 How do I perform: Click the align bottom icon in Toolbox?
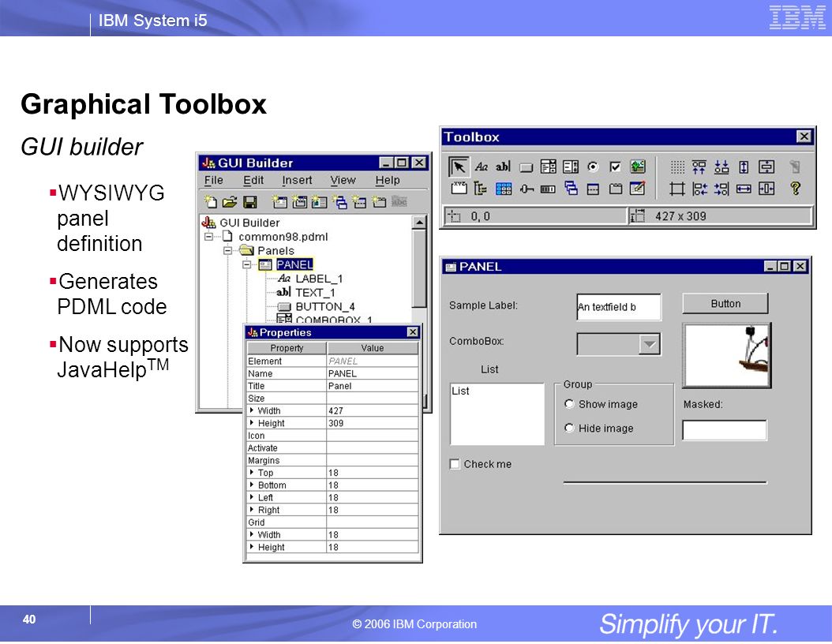point(721,167)
